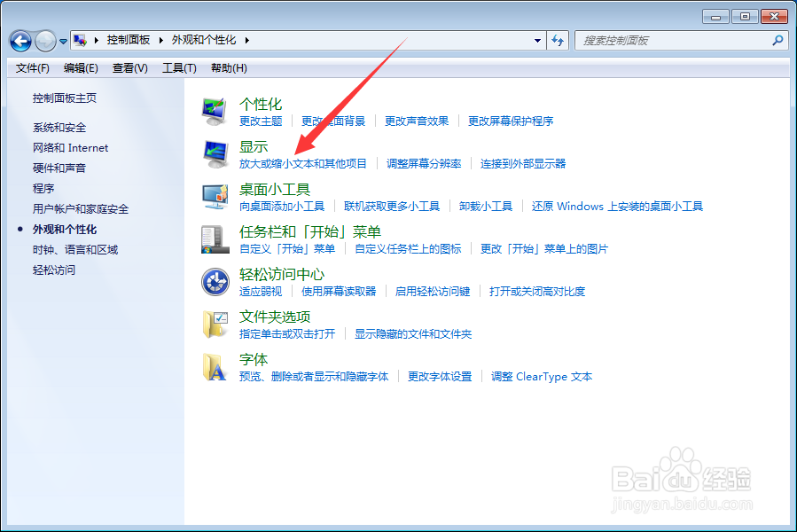Expand the arrow before 控制面板 breadcrumb

(97, 40)
